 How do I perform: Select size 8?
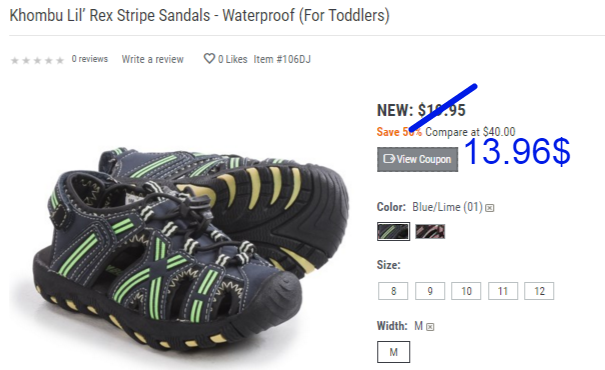[x=393, y=291]
